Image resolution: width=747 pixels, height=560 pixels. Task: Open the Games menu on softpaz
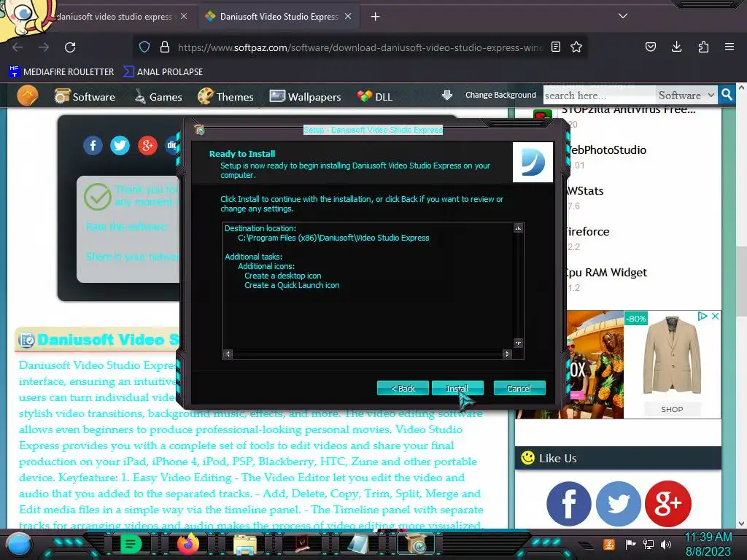point(158,97)
